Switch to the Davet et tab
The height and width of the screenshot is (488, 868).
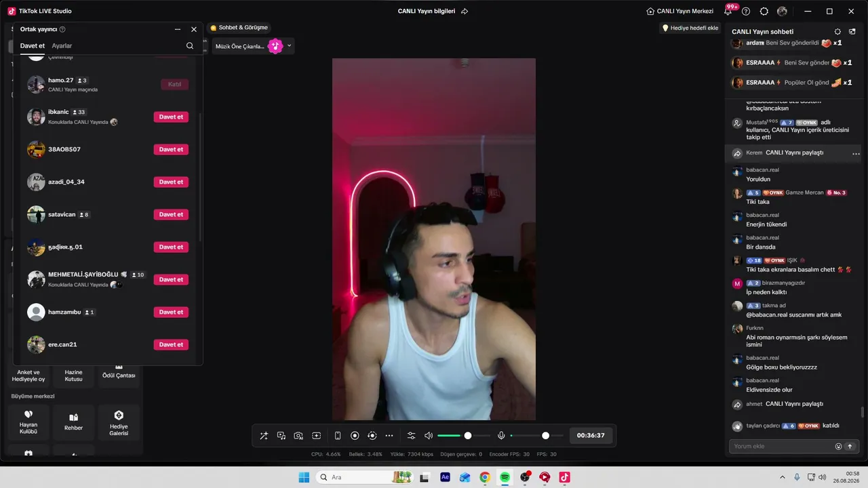33,46
